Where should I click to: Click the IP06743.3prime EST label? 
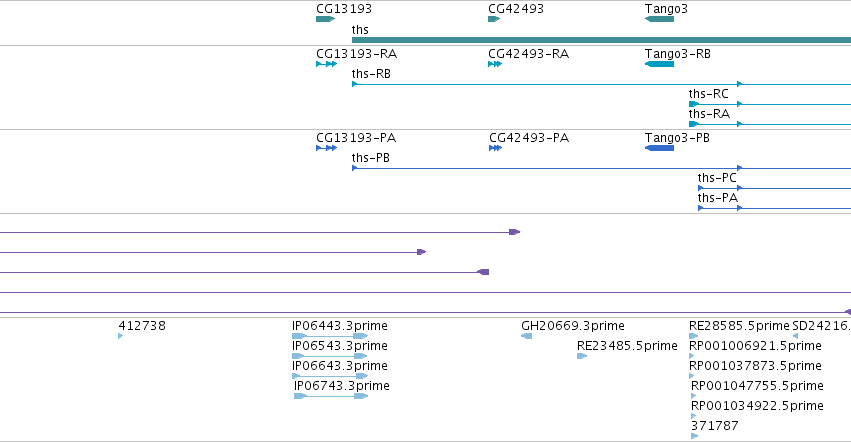tap(342, 386)
